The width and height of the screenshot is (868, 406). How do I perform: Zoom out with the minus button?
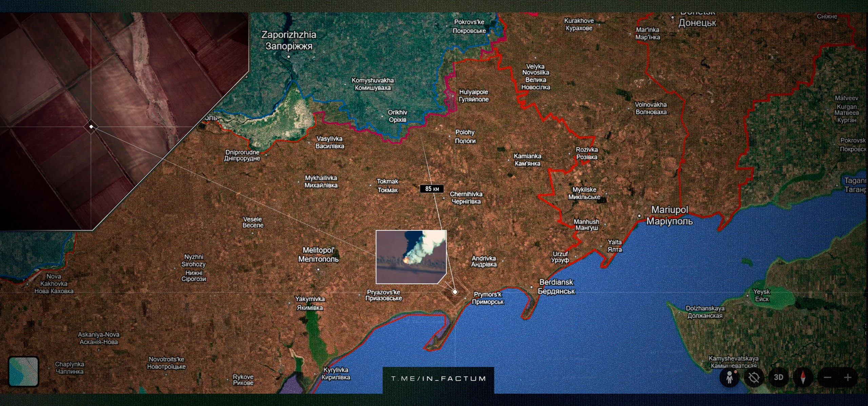pos(828,377)
